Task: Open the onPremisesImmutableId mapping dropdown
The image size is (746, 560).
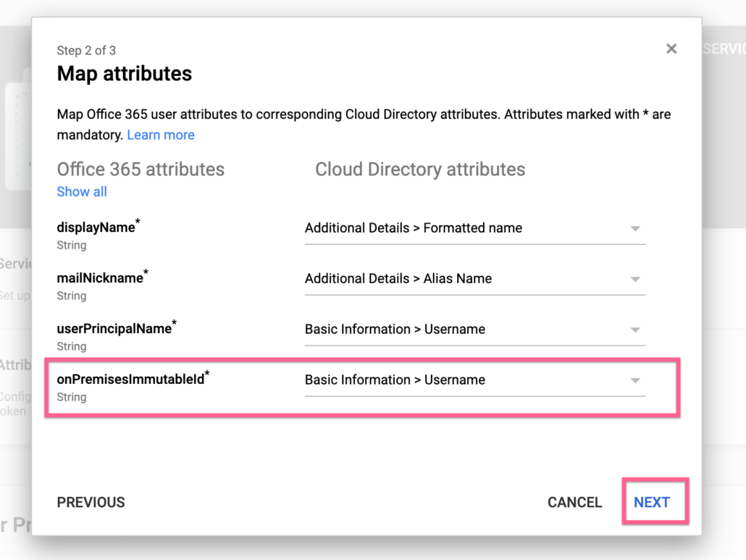Action: pyautogui.click(x=475, y=380)
